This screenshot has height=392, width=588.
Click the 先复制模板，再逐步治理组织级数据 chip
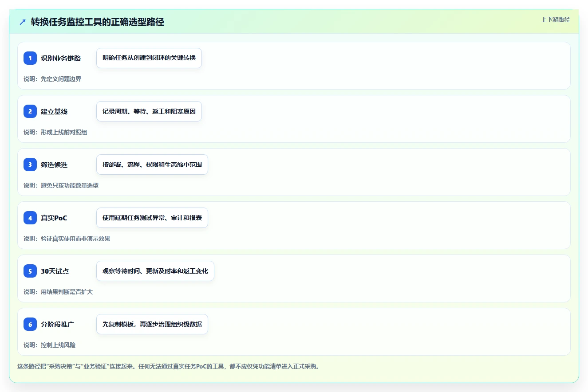tap(152, 324)
